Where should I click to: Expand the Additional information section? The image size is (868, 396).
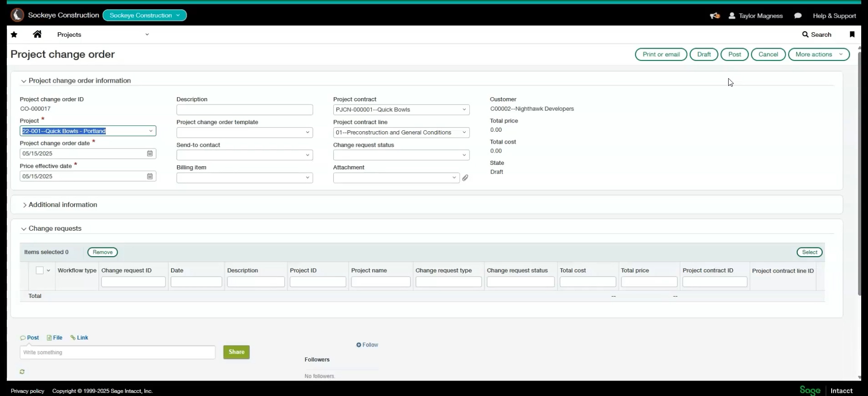click(x=25, y=205)
